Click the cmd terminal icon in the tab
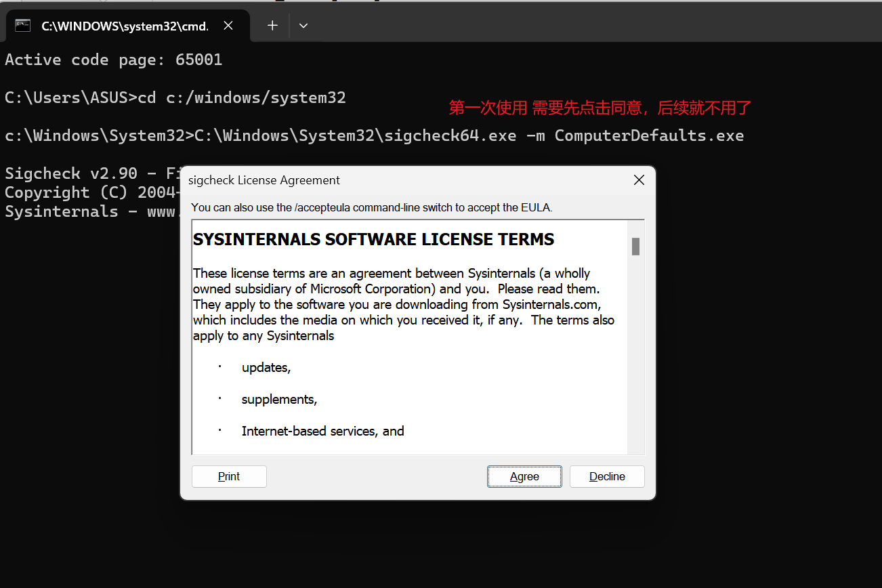882x588 pixels. click(23, 26)
